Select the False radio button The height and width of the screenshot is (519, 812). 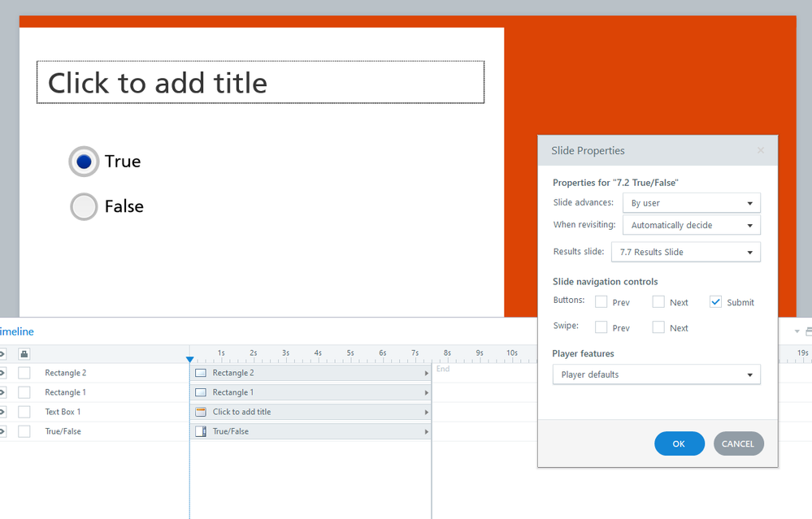84,206
